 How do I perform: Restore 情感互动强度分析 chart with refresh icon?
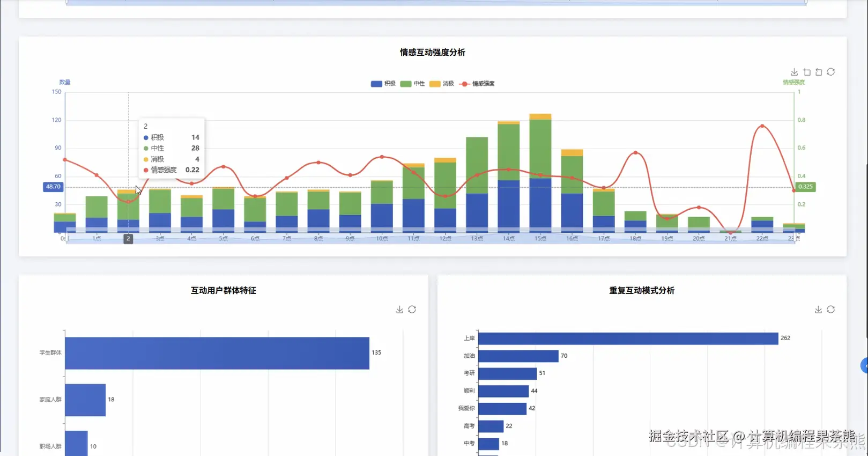(x=831, y=72)
